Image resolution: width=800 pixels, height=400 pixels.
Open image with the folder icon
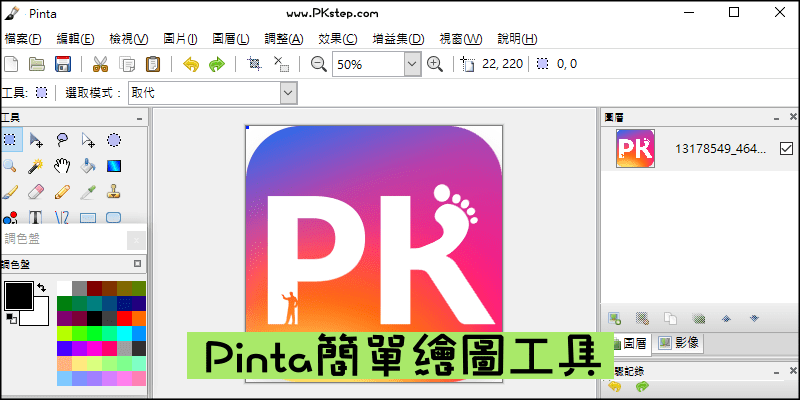tap(36, 64)
